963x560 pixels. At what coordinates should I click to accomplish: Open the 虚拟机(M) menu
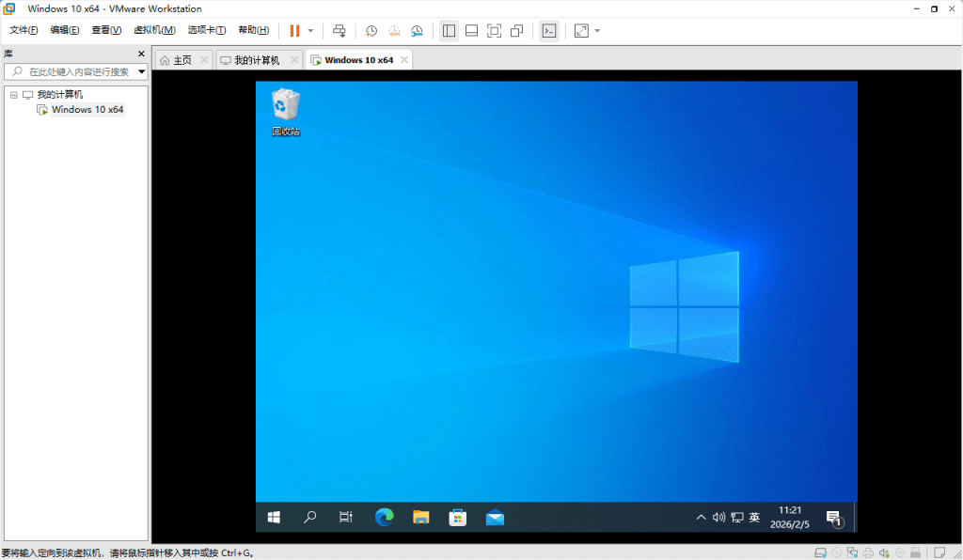[x=155, y=30]
